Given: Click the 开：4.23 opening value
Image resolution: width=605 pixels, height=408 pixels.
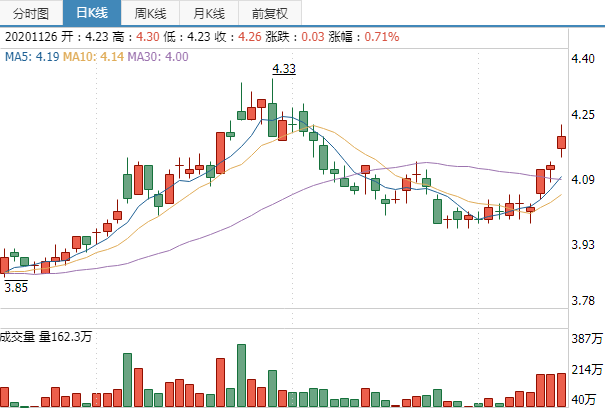Looking at the screenshot, I should point(85,37).
